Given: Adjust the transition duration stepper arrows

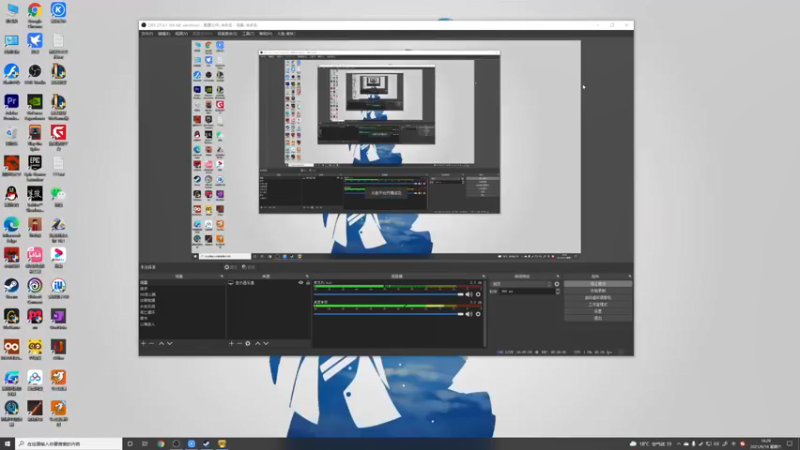Looking at the screenshot, I should pos(558,291).
